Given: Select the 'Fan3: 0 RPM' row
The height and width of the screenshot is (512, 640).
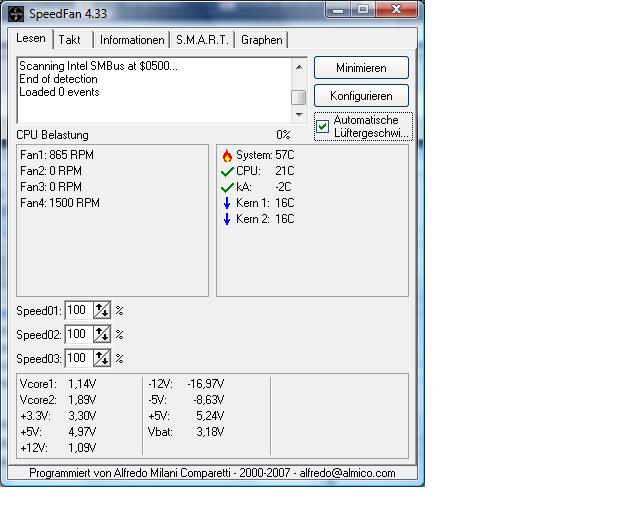Looking at the screenshot, I should (x=51, y=187).
